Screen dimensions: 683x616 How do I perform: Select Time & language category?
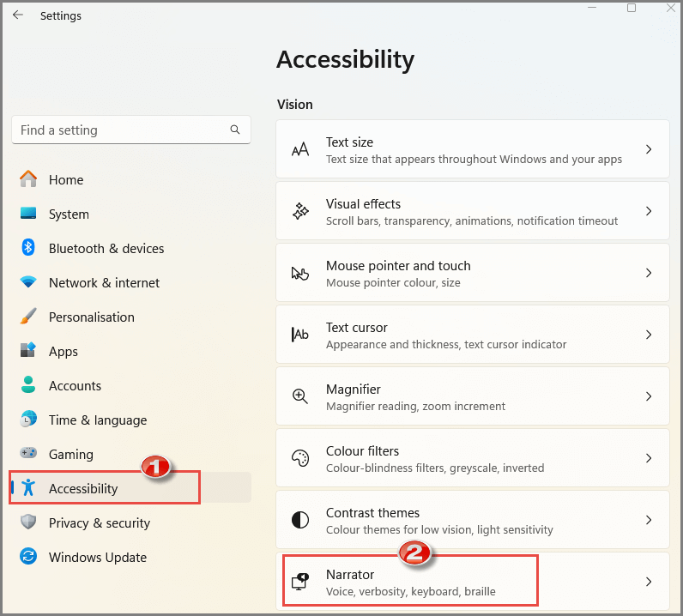130,420
